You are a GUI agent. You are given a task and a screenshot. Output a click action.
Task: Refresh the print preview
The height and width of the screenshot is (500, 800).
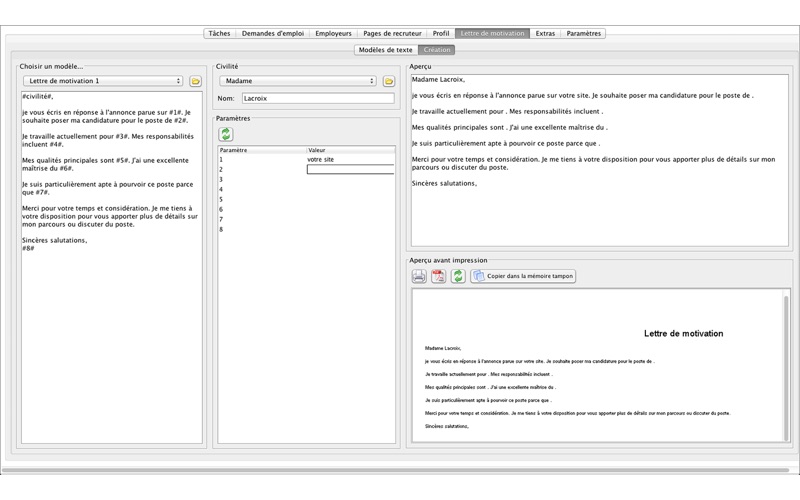[x=458, y=276]
